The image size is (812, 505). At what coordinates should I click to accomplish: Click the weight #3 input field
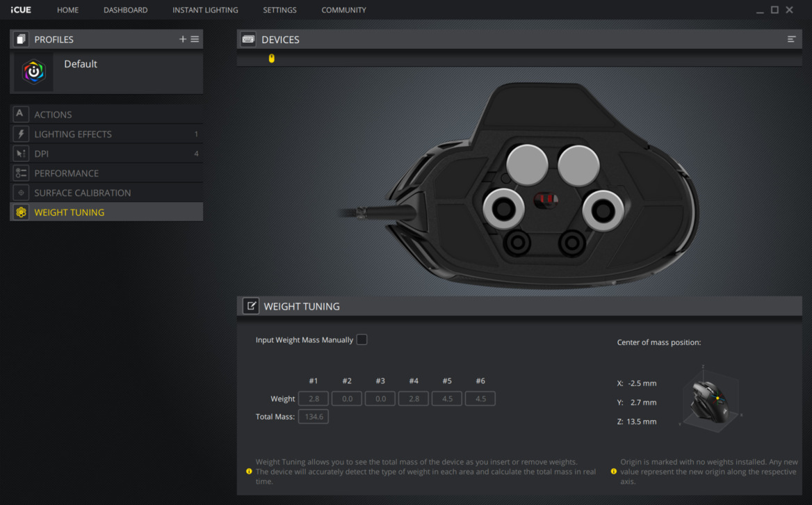(380, 399)
